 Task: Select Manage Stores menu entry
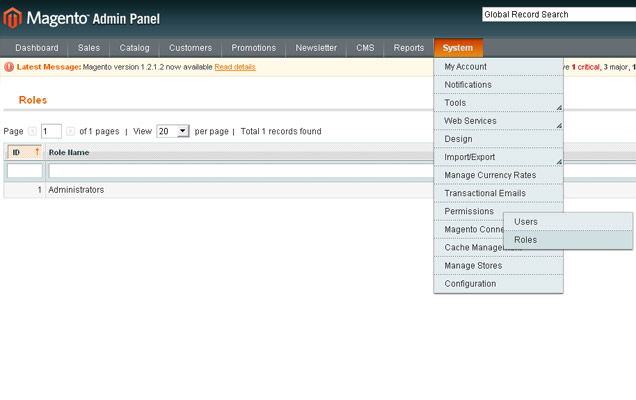pos(498,265)
